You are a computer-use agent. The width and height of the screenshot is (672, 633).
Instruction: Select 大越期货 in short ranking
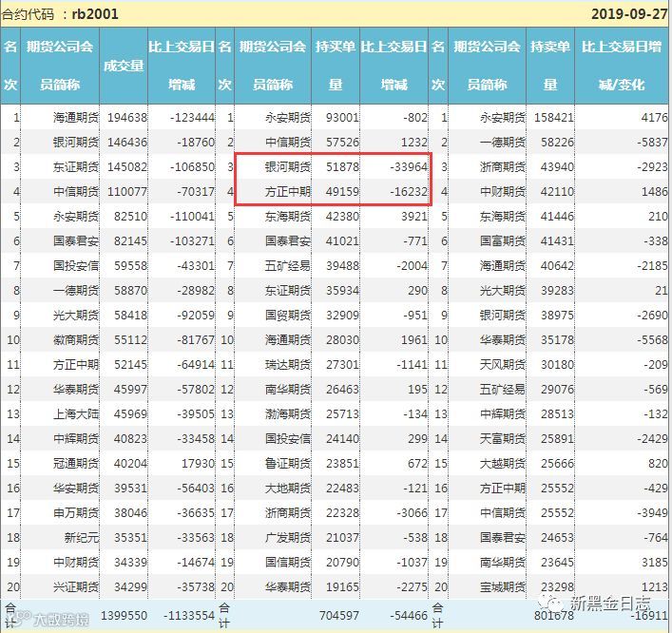point(502,464)
